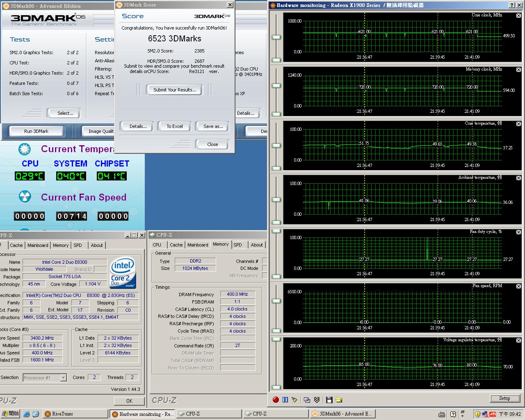Click the Start button on taskbar
This screenshot has height=420, width=525.
(x=10, y=414)
